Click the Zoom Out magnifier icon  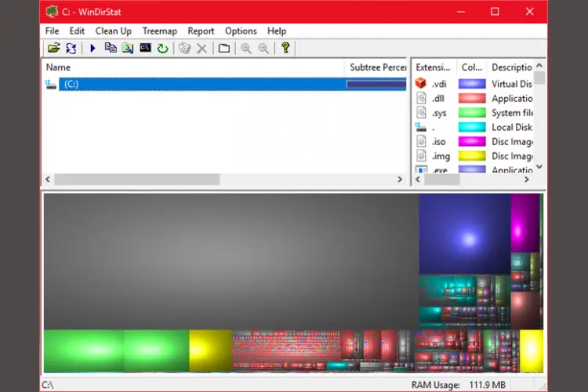263,48
